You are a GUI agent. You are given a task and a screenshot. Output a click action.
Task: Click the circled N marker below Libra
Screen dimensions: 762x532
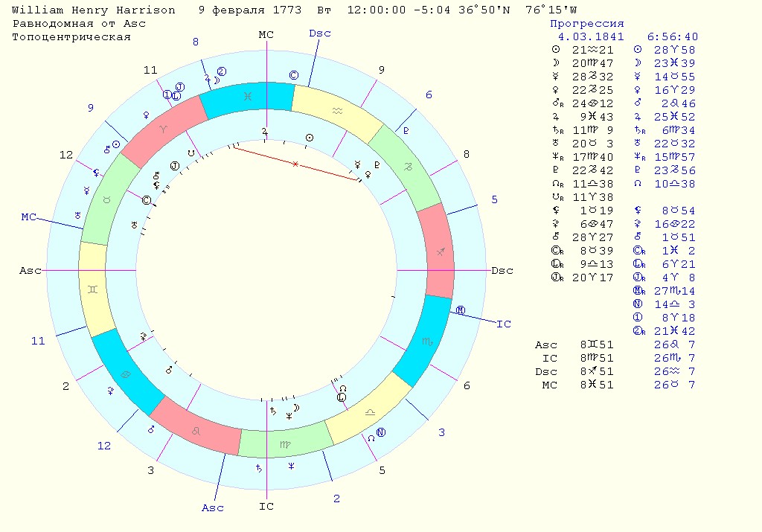[381, 432]
